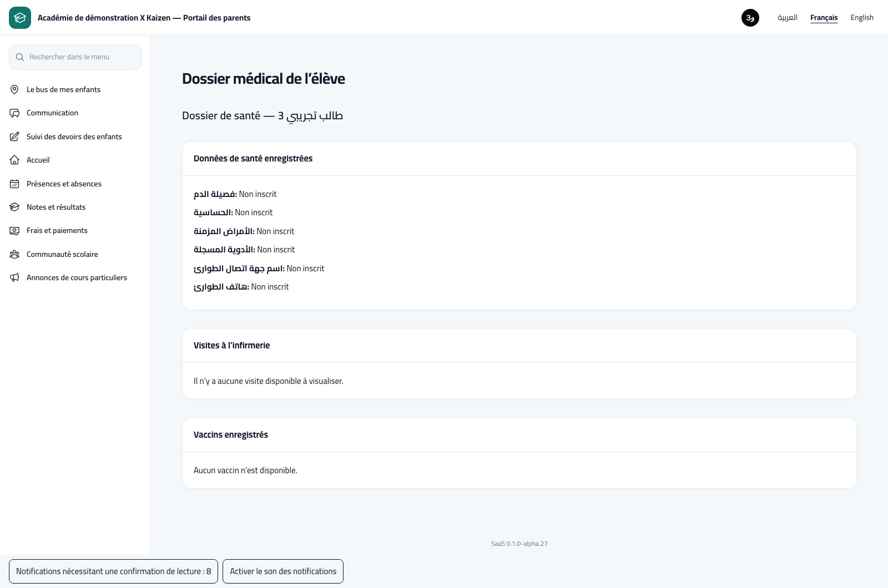Open the user avatar badge in the header

click(x=750, y=18)
